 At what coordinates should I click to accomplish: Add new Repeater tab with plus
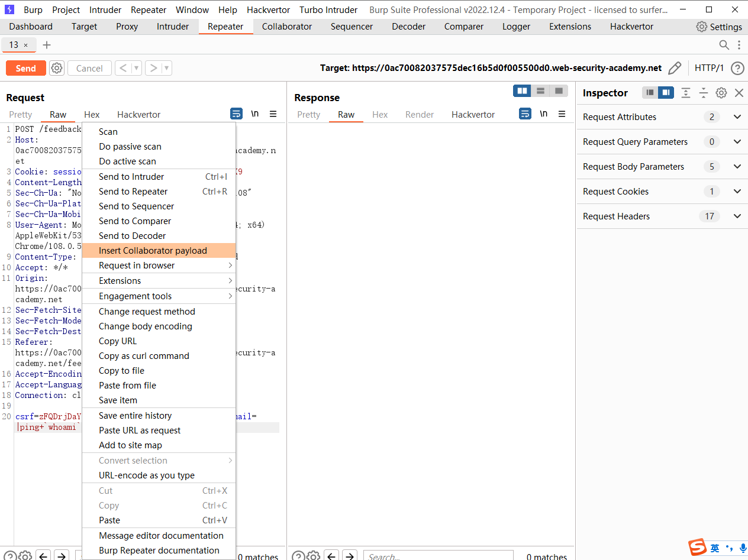pos(47,45)
